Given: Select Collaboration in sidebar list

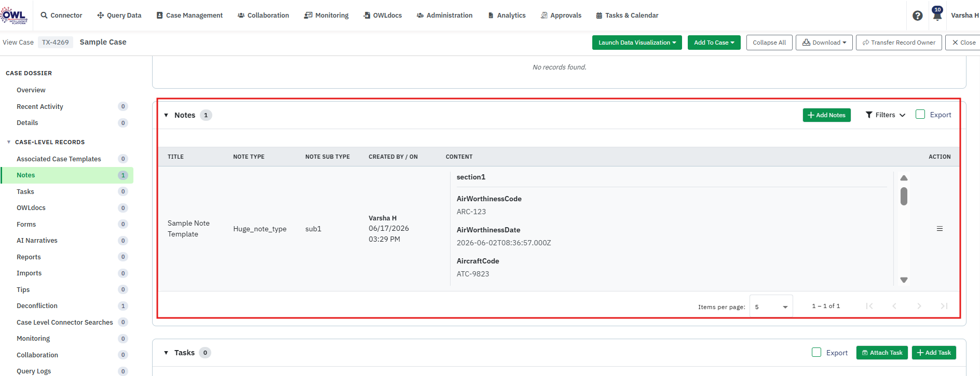Looking at the screenshot, I should pyautogui.click(x=37, y=355).
